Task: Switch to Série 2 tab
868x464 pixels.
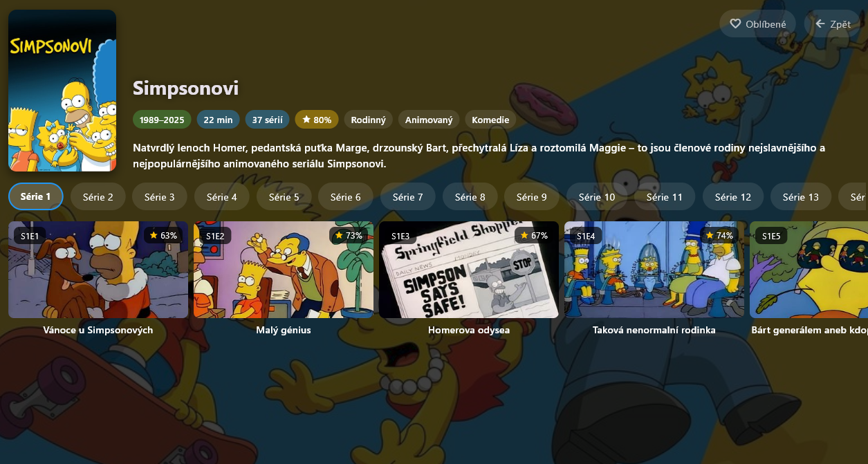Action: (98, 196)
